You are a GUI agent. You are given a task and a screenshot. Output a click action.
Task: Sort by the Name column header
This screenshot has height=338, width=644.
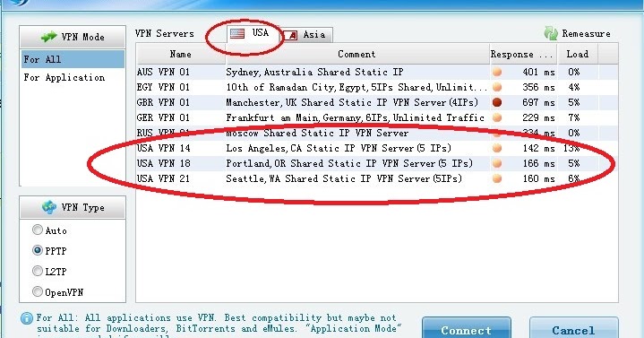(x=181, y=54)
